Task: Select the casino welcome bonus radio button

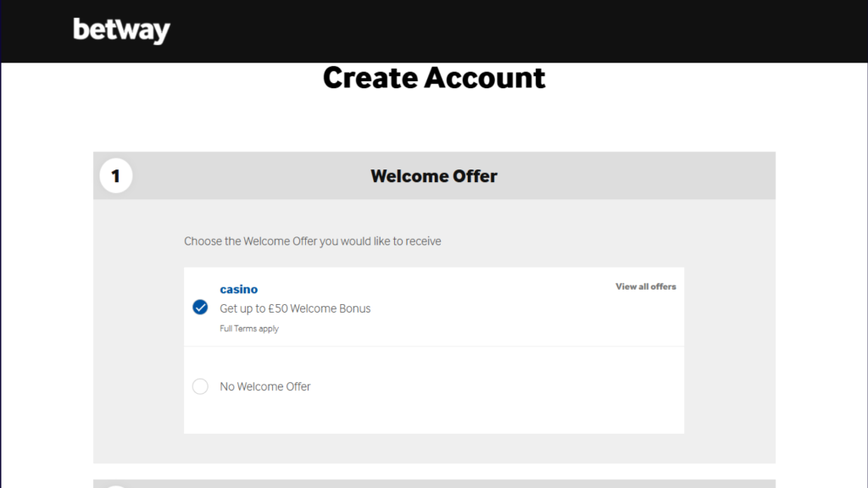Action: pyautogui.click(x=200, y=307)
